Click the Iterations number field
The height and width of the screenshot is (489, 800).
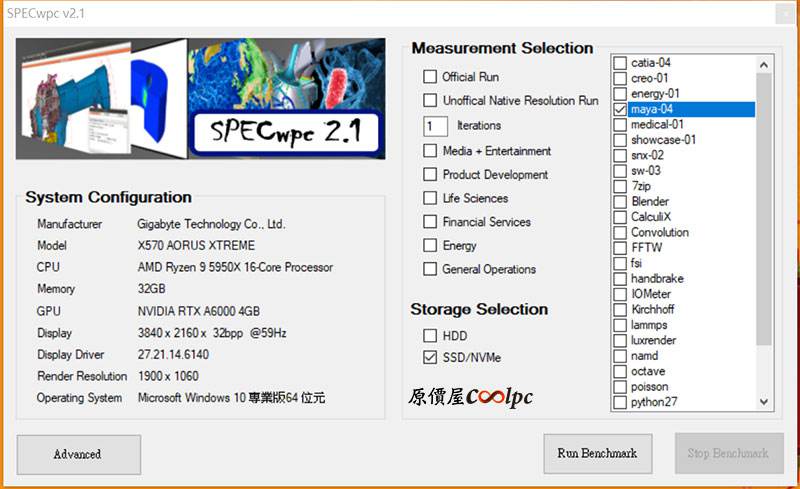tap(435, 126)
